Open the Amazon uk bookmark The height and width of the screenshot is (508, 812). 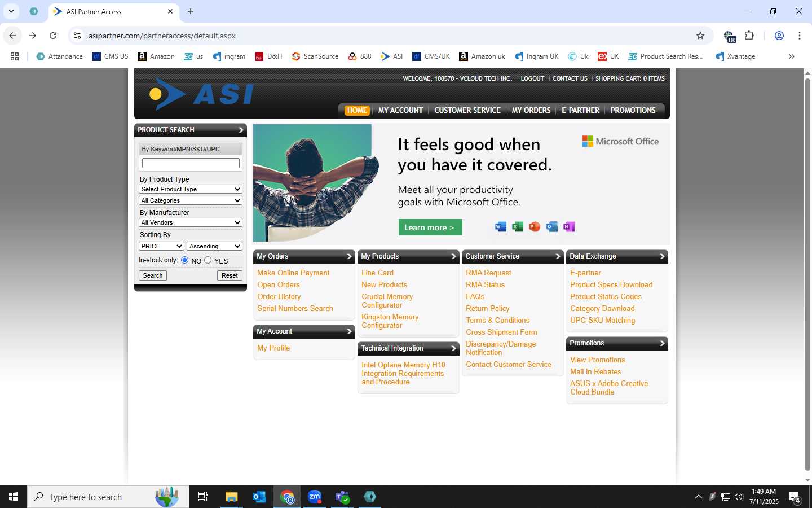pos(482,56)
